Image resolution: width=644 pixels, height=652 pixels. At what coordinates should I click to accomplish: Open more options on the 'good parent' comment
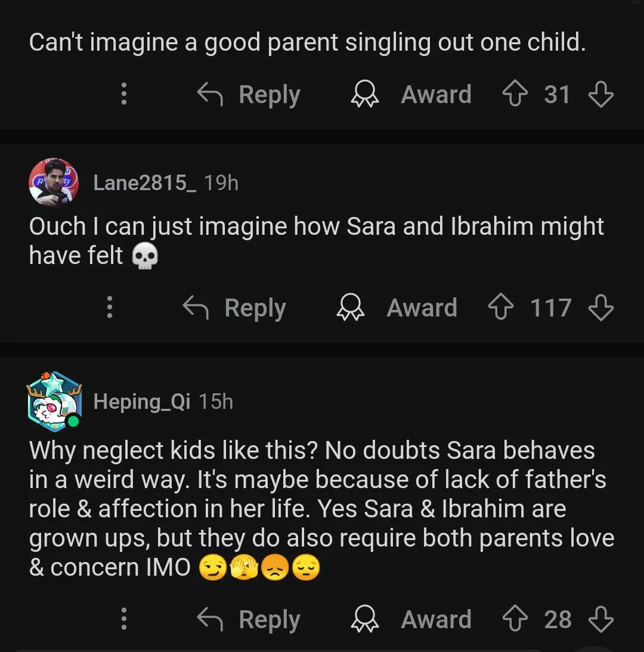click(x=124, y=95)
